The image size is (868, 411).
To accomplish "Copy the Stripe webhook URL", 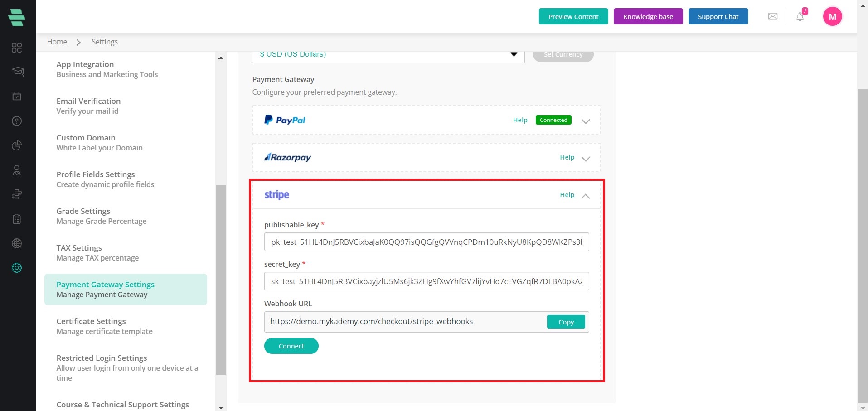I will click(566, 322).
